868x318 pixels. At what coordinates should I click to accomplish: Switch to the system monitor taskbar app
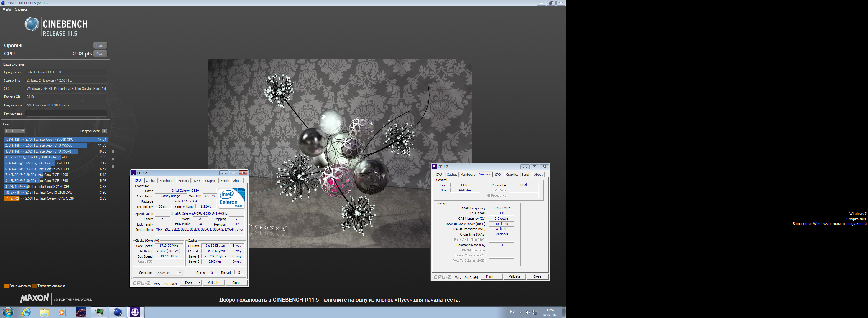click(x=99, y=312)
